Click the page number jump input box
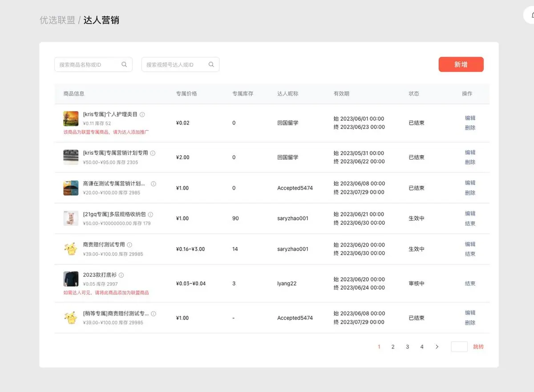This screenshot has height=392, width=534. click(459, 347)
